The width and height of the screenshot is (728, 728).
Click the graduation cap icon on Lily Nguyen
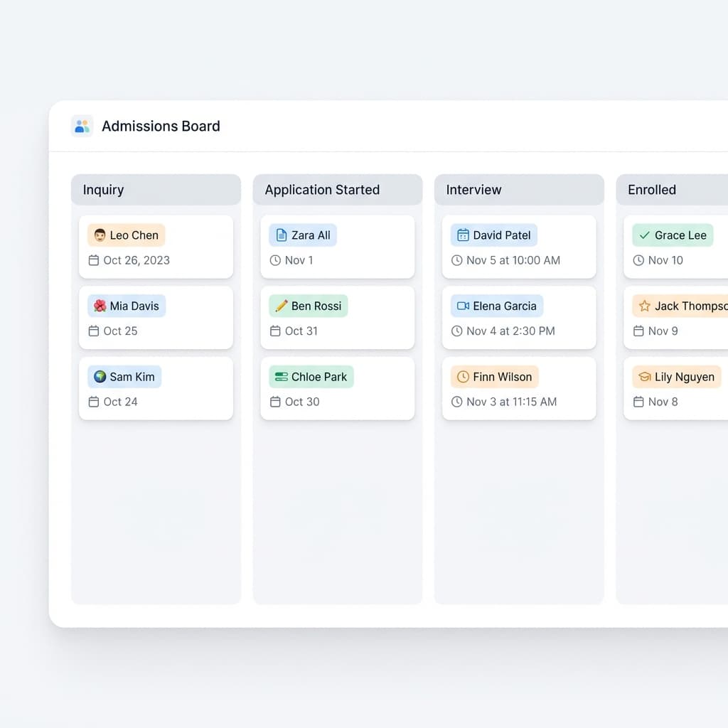coord(645,377)
